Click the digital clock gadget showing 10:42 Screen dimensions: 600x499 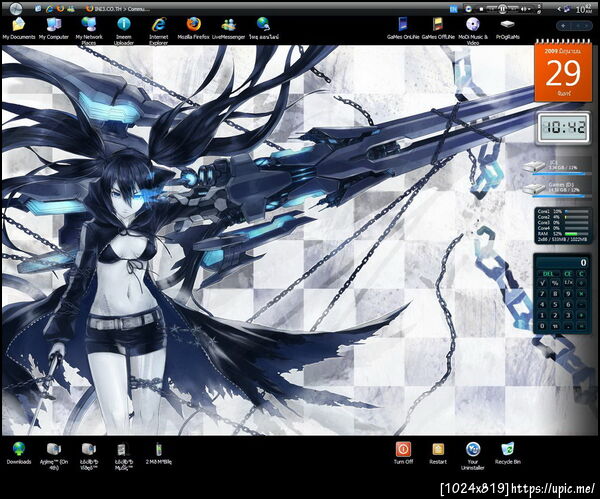562,128
